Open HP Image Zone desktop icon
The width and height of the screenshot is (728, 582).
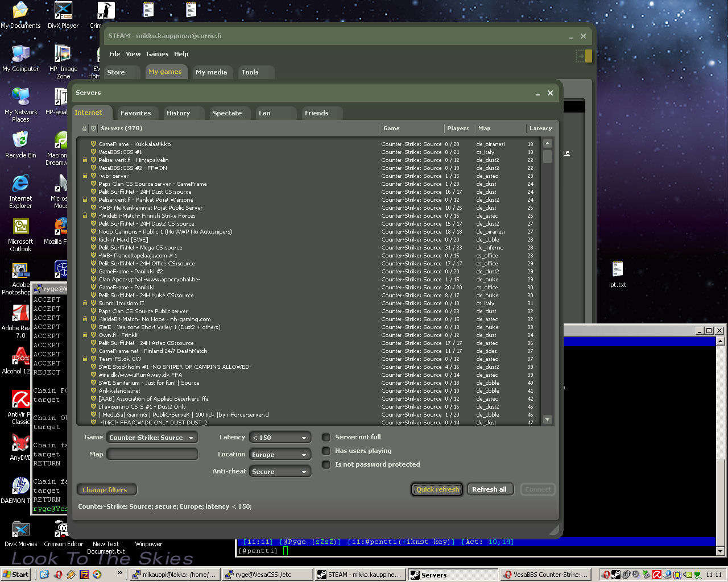(63, 61)
